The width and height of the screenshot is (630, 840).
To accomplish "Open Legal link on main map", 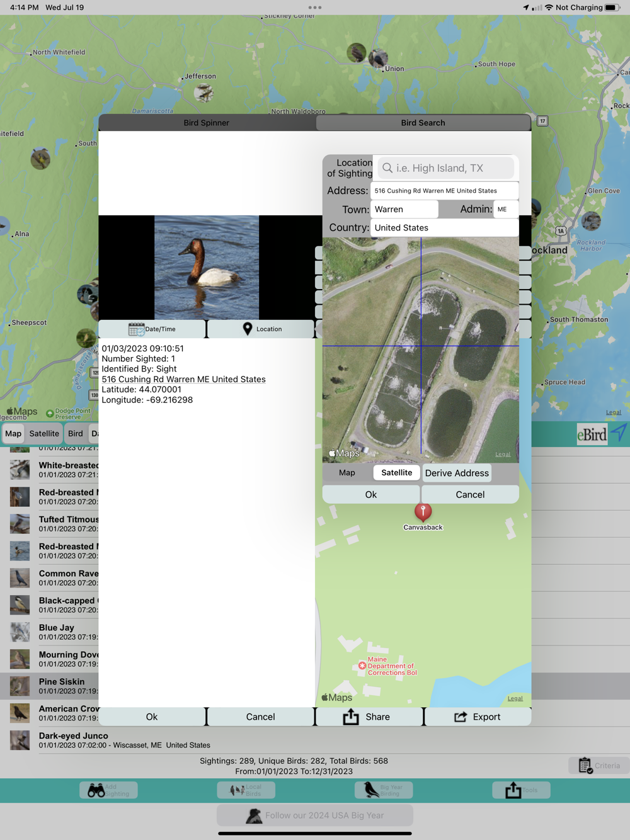I will [614, 412].
